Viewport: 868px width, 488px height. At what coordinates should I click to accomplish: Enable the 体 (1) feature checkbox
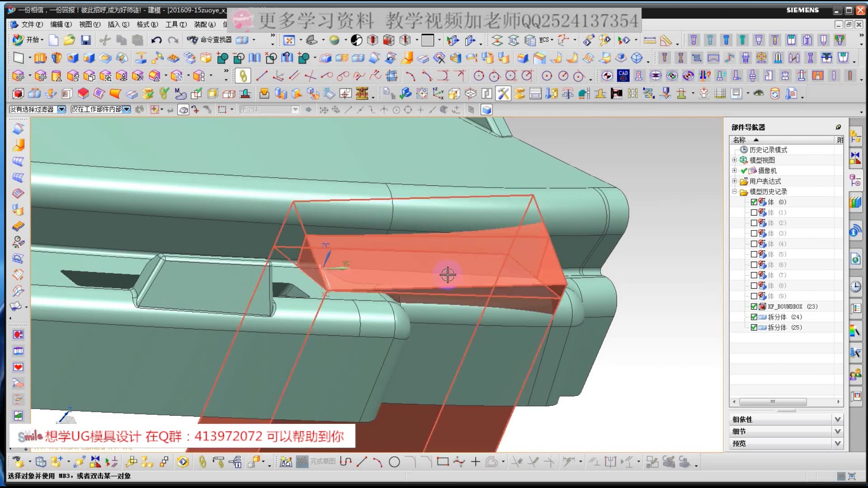(x=754, y=212)
